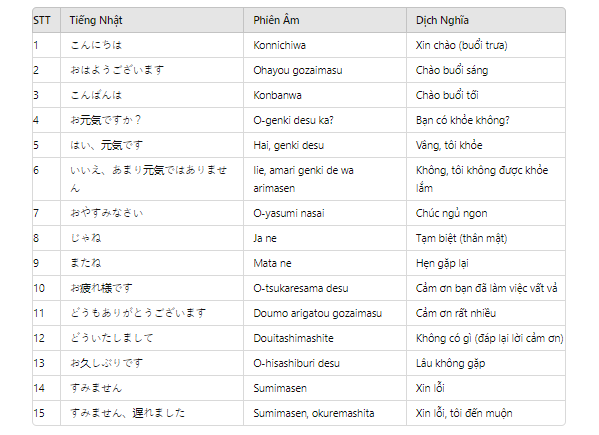Select the cell 'Xin lỗi, tôi đến muộn'
The height and width of the screenshot is (435, 599).
[486, 413]
